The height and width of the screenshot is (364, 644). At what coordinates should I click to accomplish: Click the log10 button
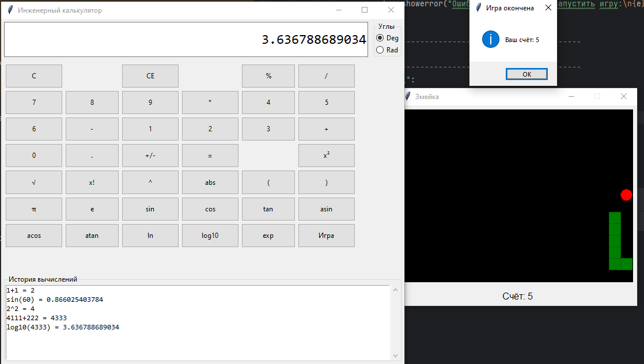tap(210, 236)
